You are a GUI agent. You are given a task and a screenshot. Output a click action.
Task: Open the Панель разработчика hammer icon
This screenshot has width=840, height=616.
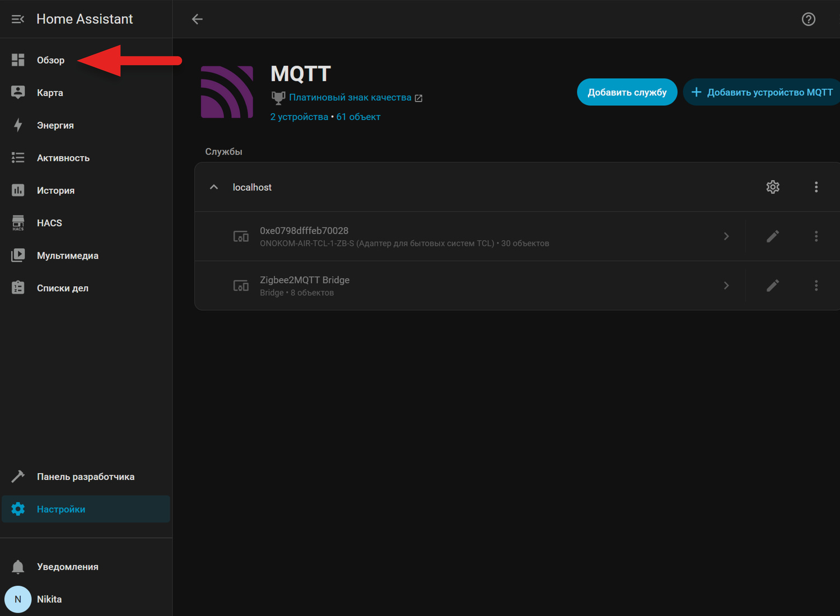[18, 477]
